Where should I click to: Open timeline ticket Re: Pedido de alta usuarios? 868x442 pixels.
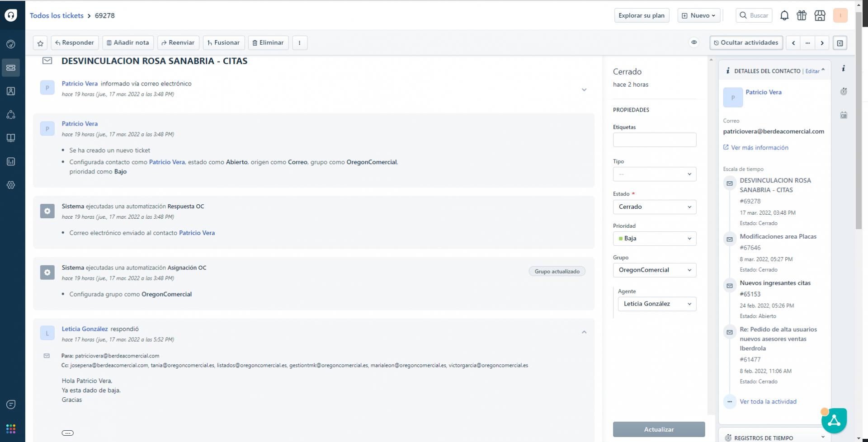778,339
